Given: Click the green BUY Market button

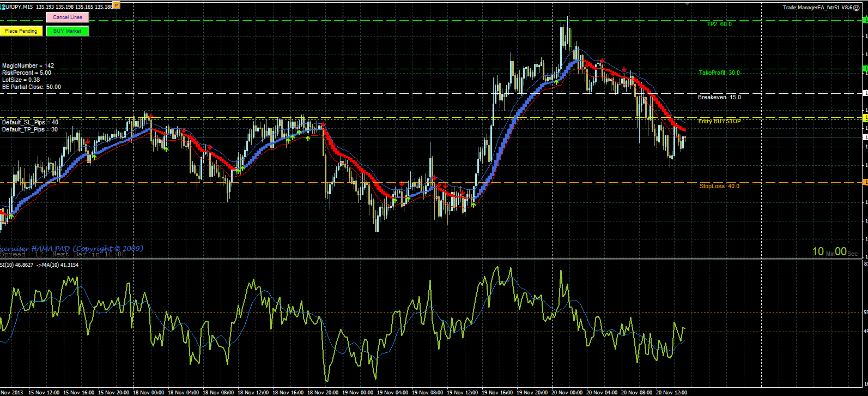Looking at the screenshot, I should coord(68,31).
